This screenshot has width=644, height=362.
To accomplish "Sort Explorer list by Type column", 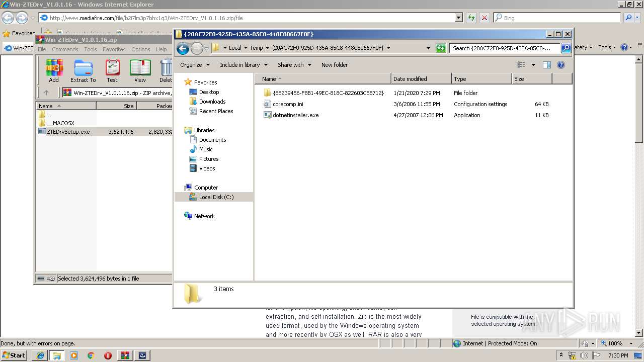I will coord(481,79).
